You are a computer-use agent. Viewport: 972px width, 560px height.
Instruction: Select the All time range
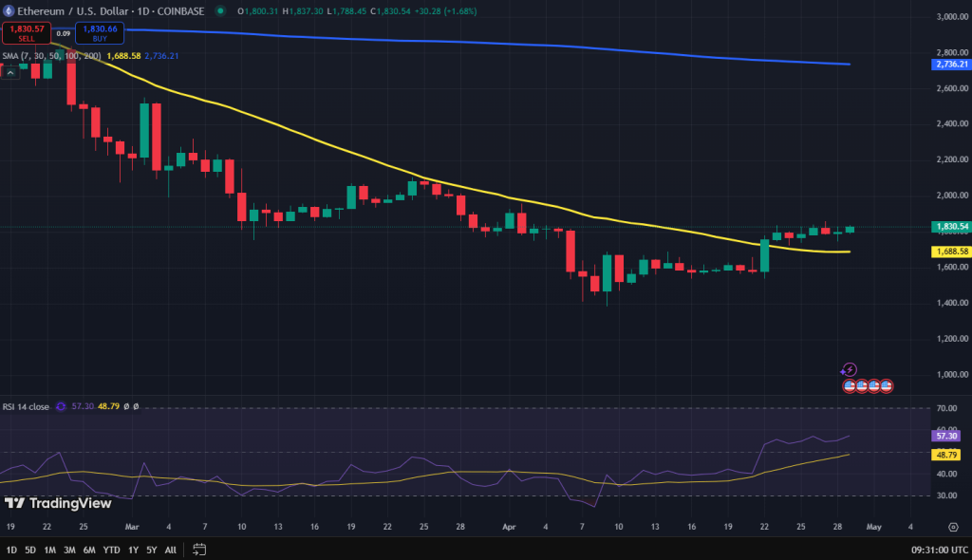171,550
